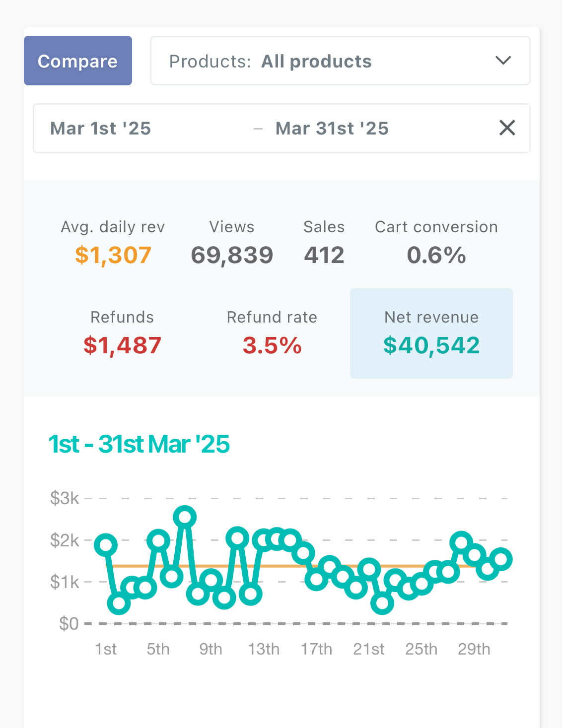Clear the date range with X icon

[507, 128]
